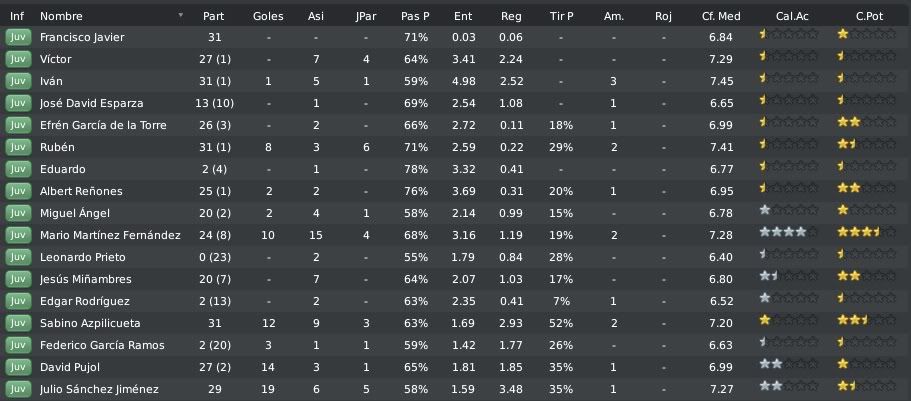The image size is (911, 401).
Task: Click Mario Martínez Fernández's current ability stars
Action: tap(789, 232)
